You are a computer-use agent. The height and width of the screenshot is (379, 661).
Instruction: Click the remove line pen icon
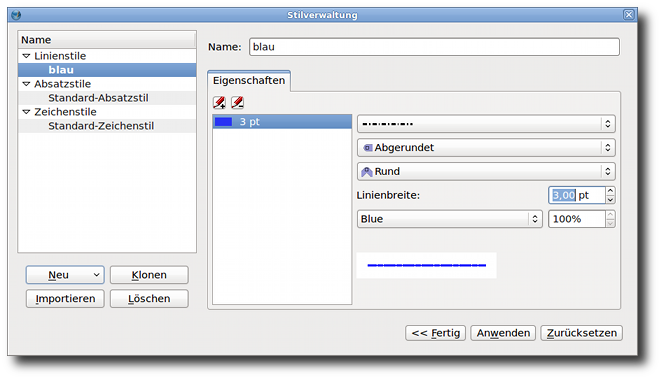(x=237, y=102)
